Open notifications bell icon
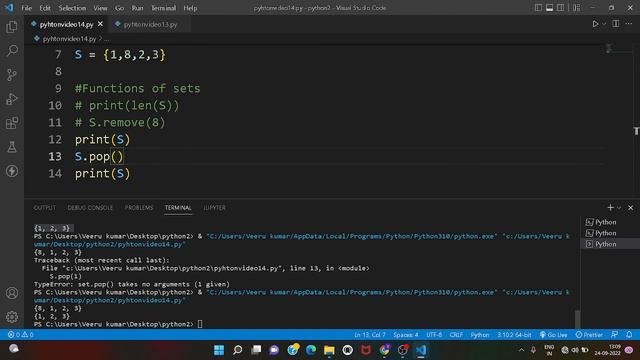640x360 pixels. (x=629, y=335)
